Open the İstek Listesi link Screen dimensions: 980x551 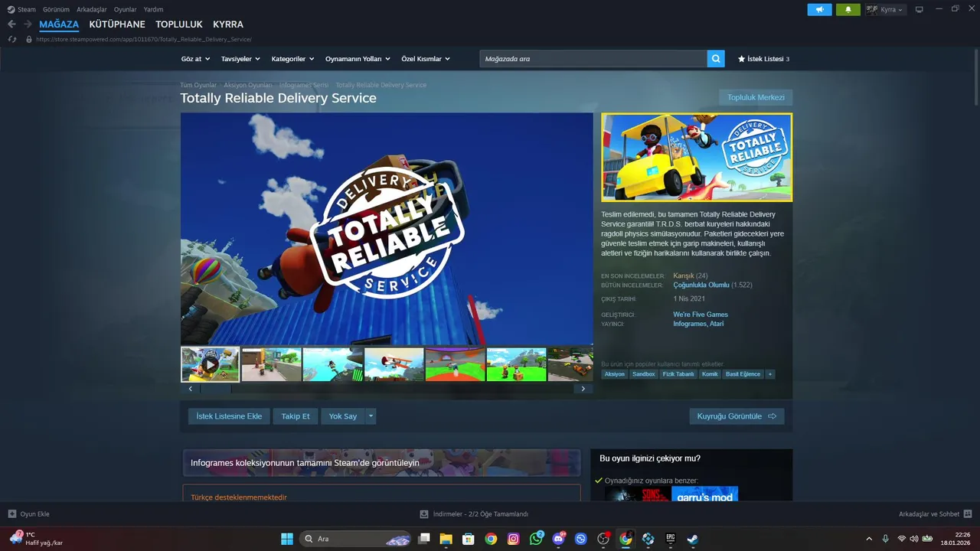click(x=763, y=59)
